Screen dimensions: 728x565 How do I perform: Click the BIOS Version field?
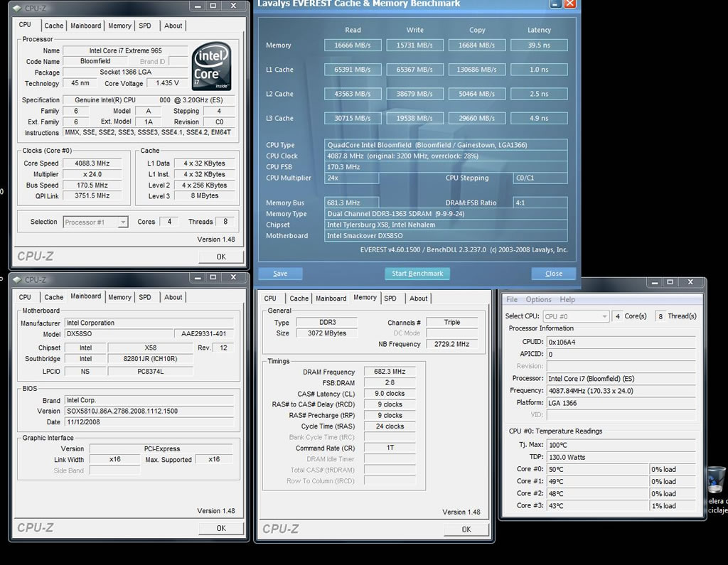[149, 411]
